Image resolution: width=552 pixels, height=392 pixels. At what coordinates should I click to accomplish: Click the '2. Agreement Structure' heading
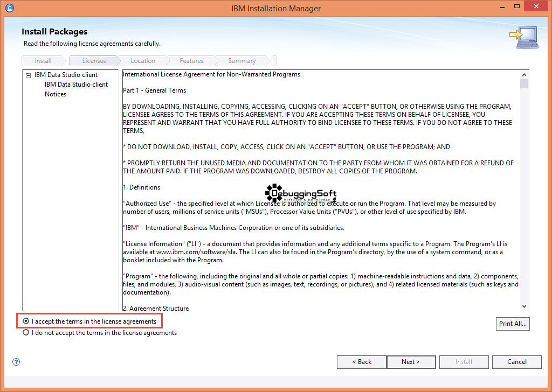tap(156, 308)
